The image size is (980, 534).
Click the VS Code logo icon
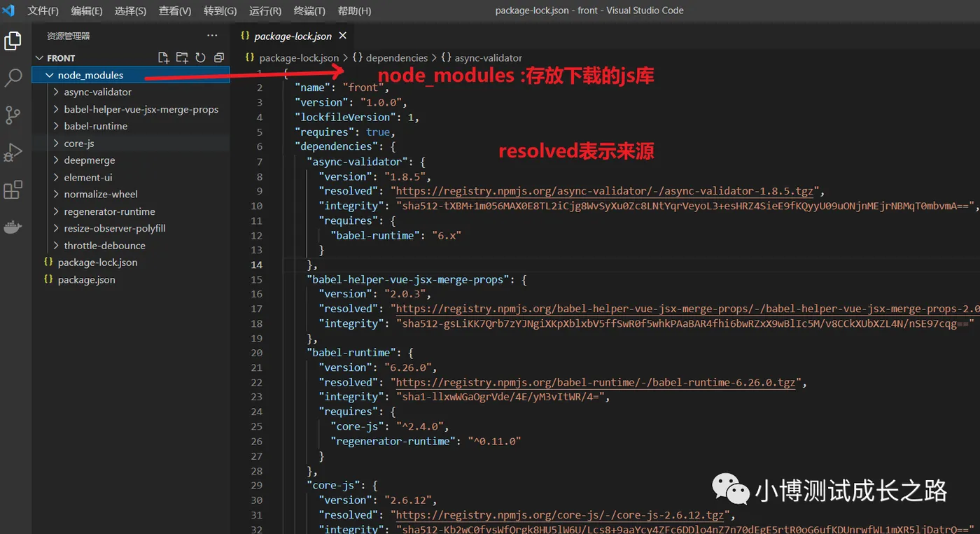(x=9, y=10)
